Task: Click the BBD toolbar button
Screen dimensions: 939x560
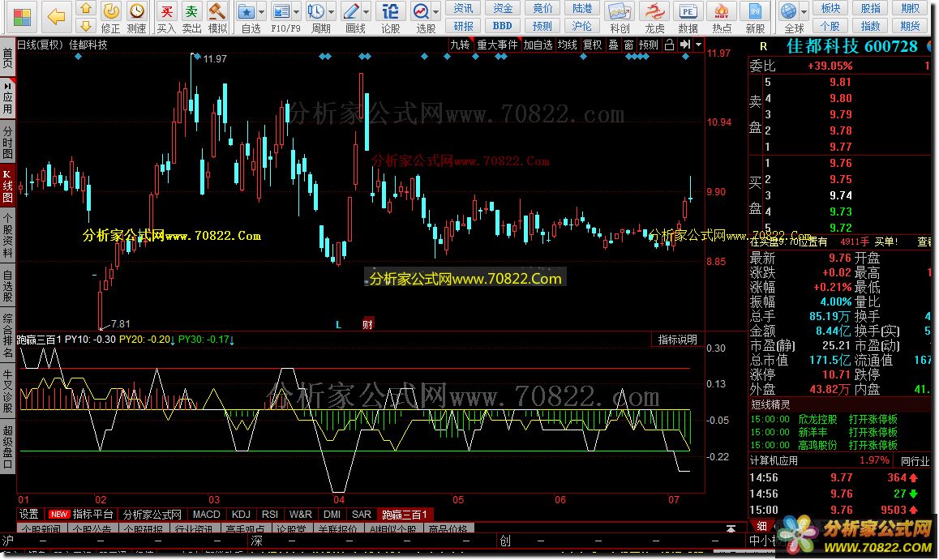Action: pos(503,26)
